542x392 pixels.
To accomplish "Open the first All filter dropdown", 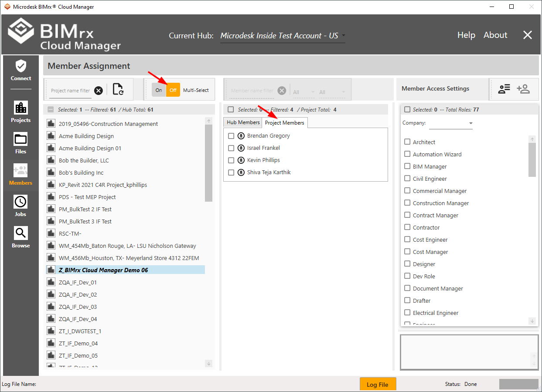I will point(304,92).
